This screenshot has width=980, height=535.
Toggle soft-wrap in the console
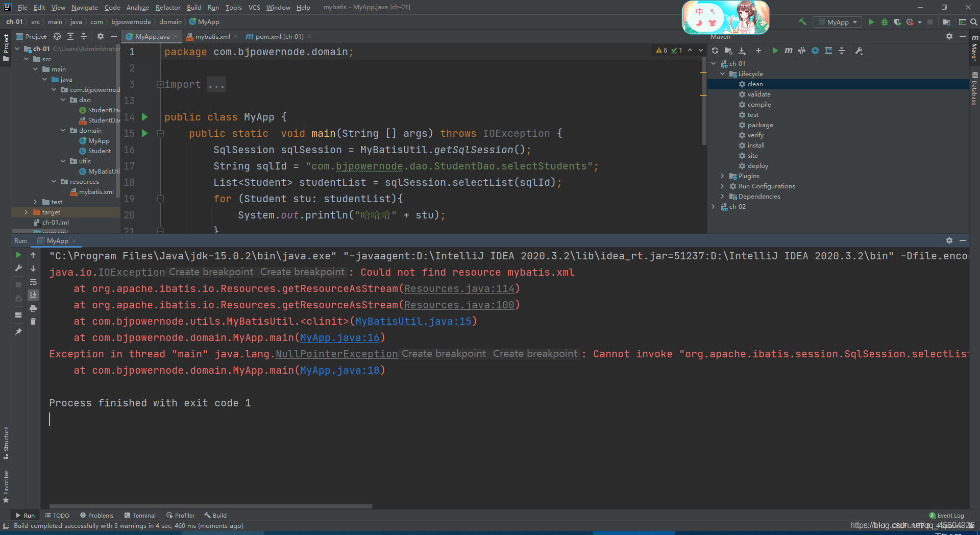pyautogui.click(x=33, y=282)
